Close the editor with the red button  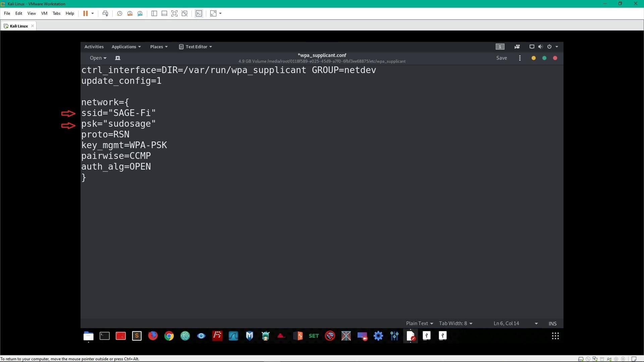tap(555, 58)
